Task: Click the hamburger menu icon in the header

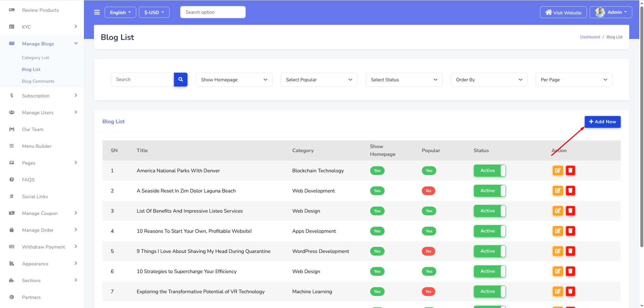Action: (97, 12)
